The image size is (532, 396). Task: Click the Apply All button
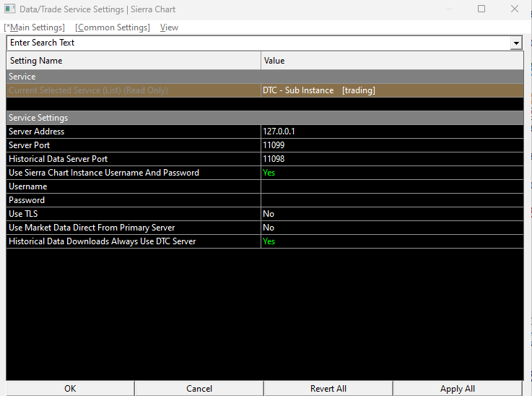458,389
